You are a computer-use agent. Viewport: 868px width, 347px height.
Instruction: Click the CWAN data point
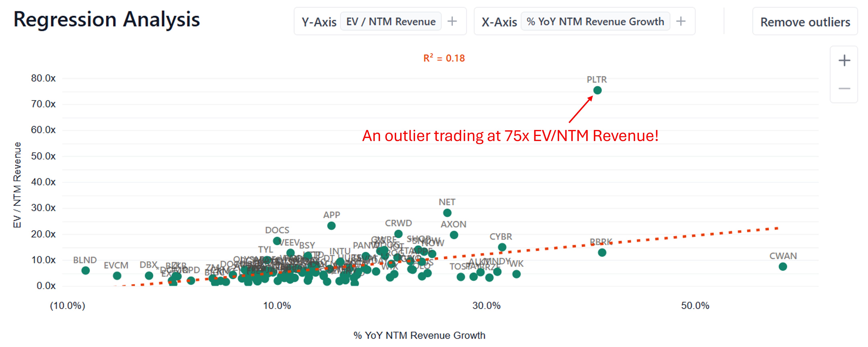[x=783, y=267]
